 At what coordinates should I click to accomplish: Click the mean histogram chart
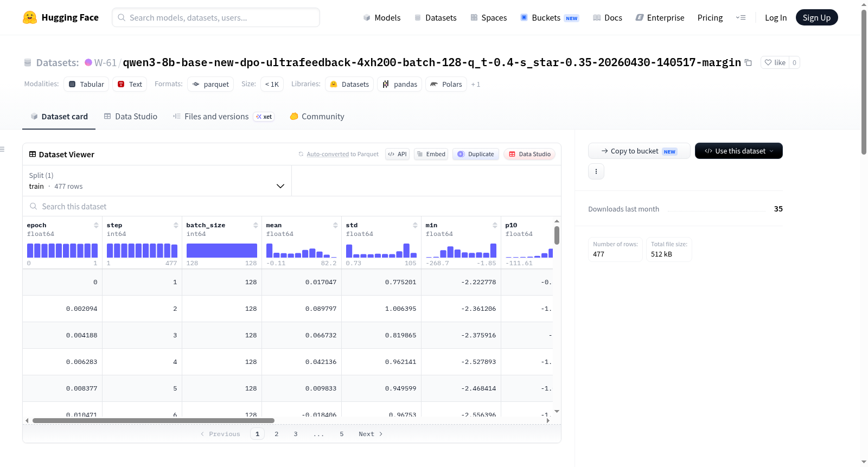(x=302, y=250)
